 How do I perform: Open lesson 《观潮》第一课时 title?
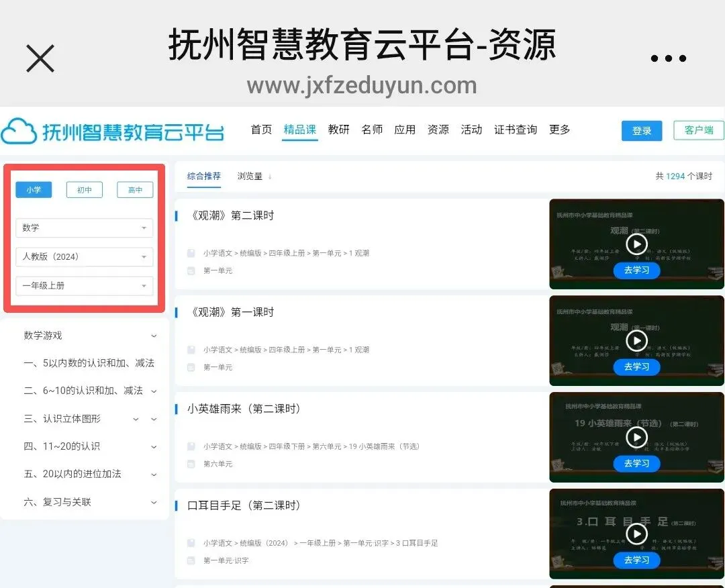230,312
